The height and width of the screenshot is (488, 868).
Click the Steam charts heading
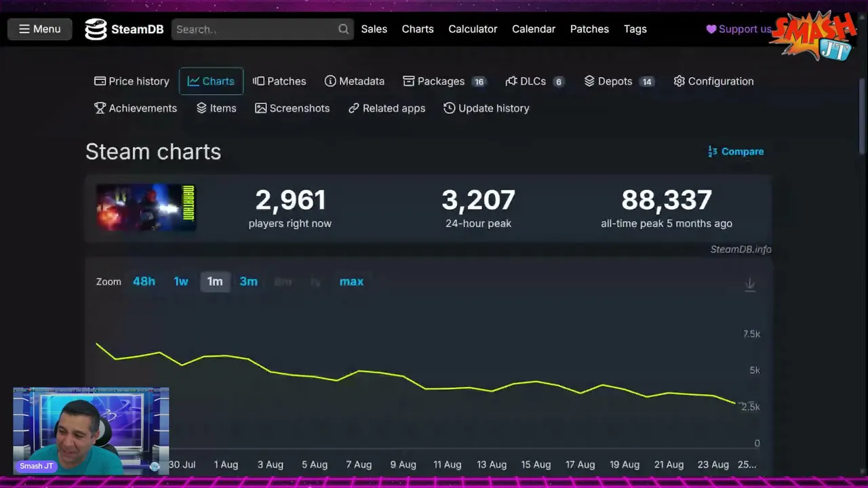(153, 152)
